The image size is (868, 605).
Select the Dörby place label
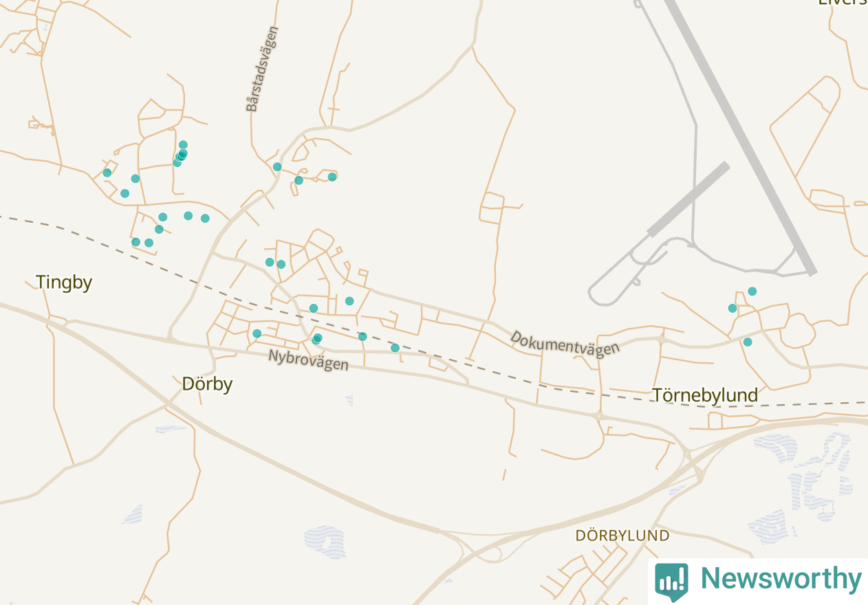click(x=207, y=384)
